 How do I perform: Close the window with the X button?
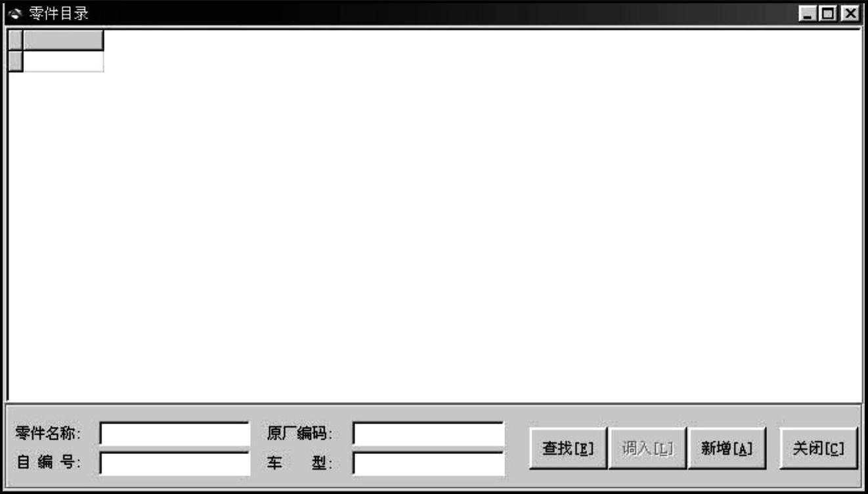850,13
